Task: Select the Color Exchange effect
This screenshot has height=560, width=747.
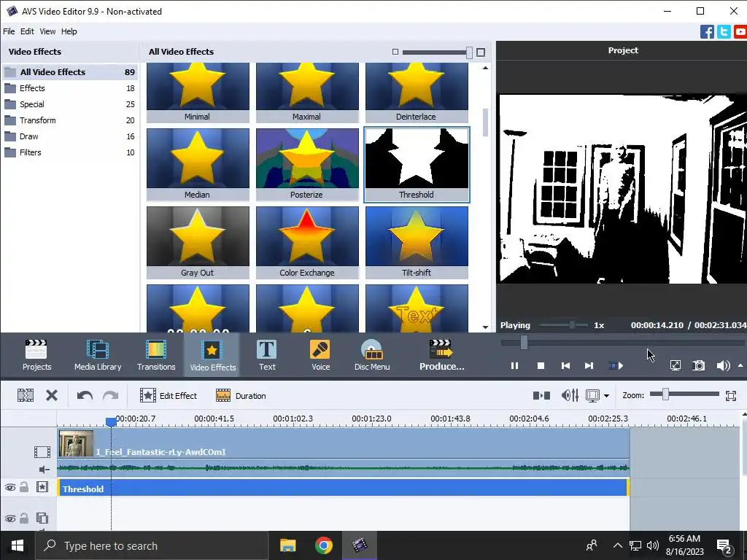Action: coord(307,242)
